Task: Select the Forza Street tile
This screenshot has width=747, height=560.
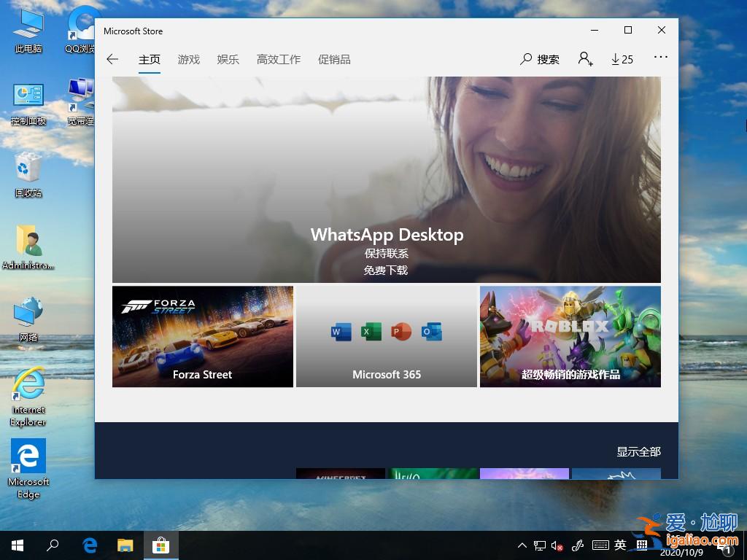Action: pyautogui.click(x=202, y=336)
